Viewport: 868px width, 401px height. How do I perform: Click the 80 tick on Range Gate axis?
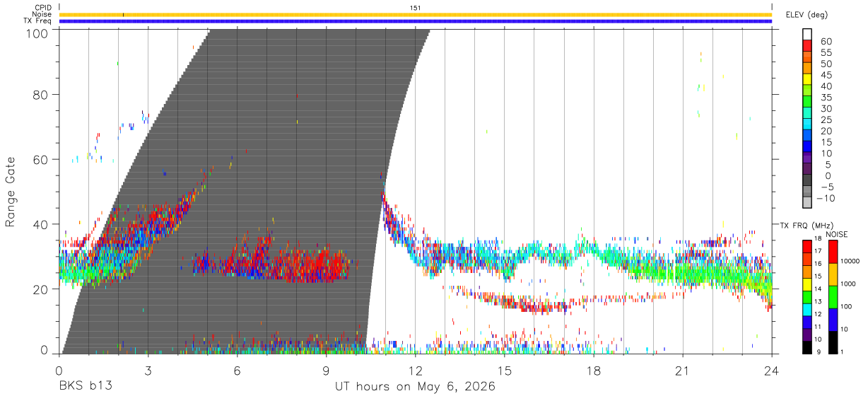click(x=41, y=94)
